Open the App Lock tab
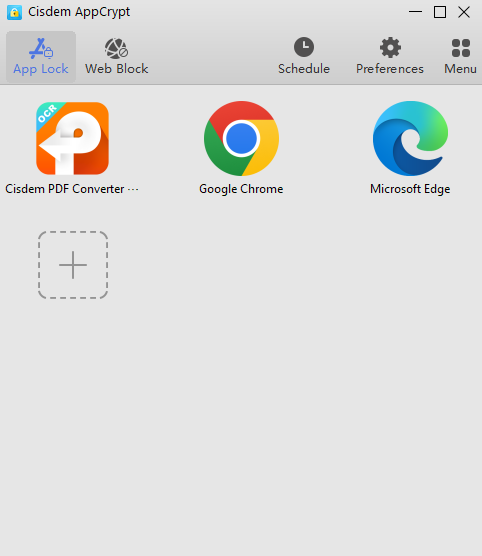Image resolution: width=482 pixels, height=556 pixels. pyautogui.click(x=41, y=57)
